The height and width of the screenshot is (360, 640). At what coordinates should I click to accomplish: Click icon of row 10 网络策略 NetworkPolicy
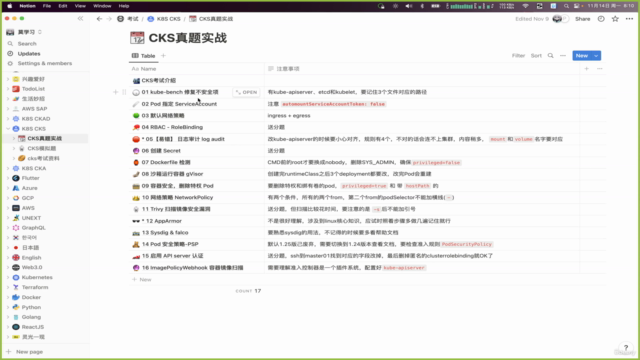[136, 198]
